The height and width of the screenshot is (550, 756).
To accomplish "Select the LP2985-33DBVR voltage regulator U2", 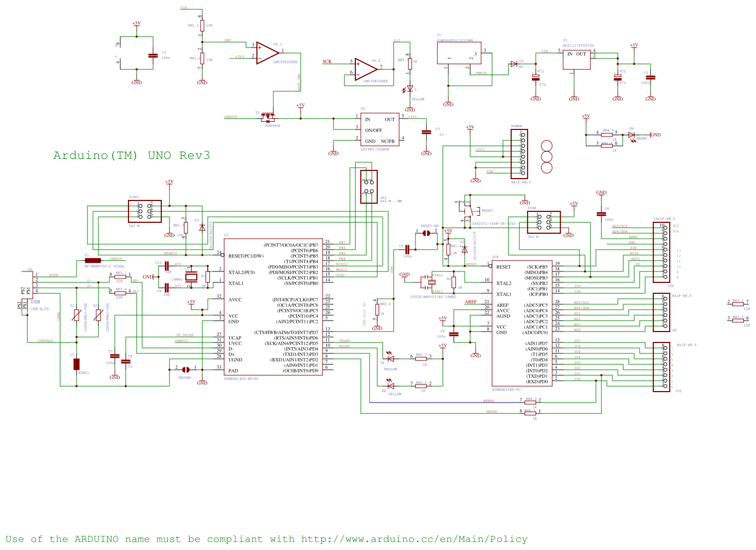I will (381, 128).
